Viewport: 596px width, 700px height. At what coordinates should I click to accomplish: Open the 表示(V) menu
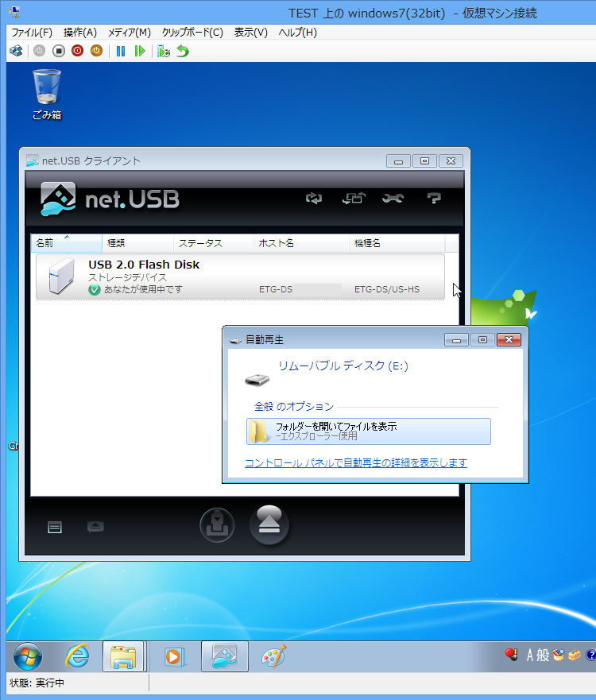point(251,32)
